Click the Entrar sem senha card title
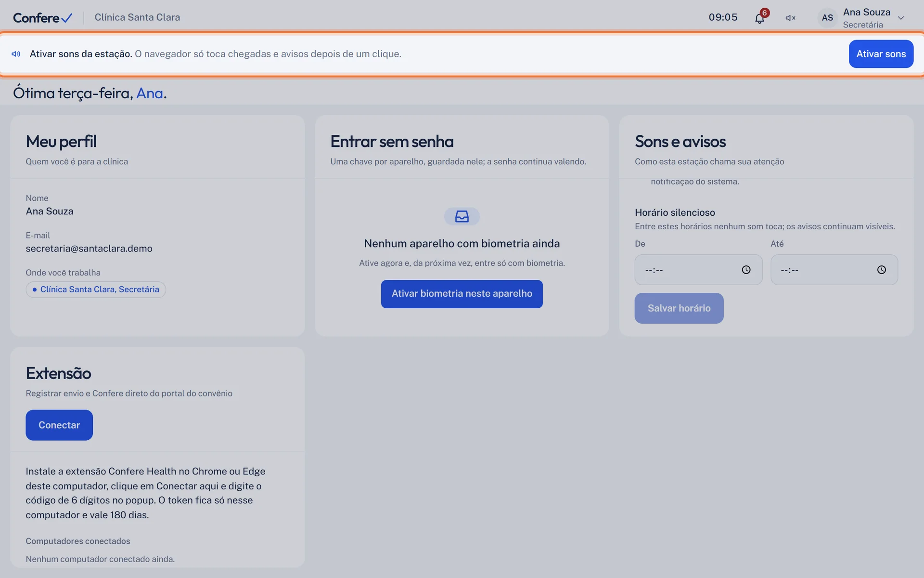The width and height of the screenshot is (924, 578). click(392, 142)
